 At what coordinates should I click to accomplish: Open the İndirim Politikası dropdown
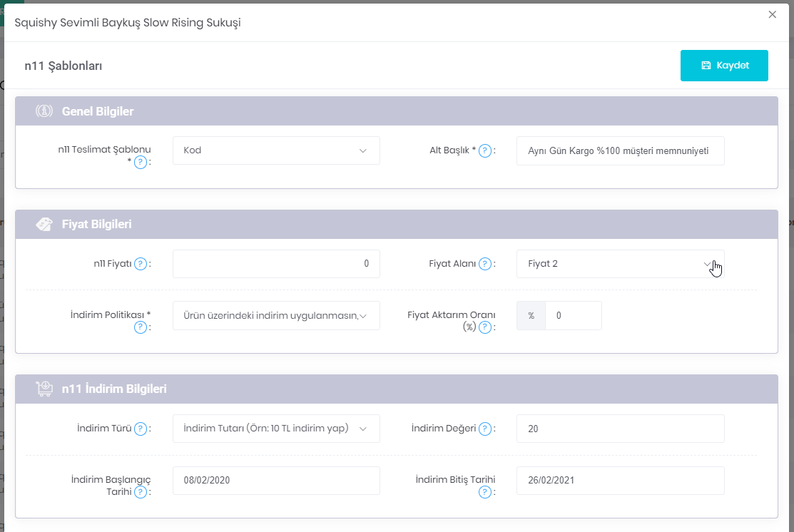point(276,316)
